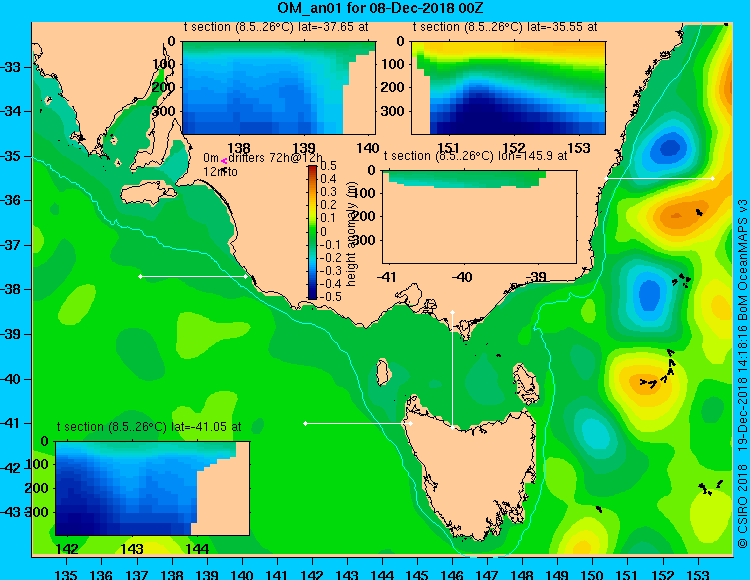This screenshot has height=580, width=750.
Task: Open the lon=145.9 temperature section inset plot
Action: coord(480,217)
